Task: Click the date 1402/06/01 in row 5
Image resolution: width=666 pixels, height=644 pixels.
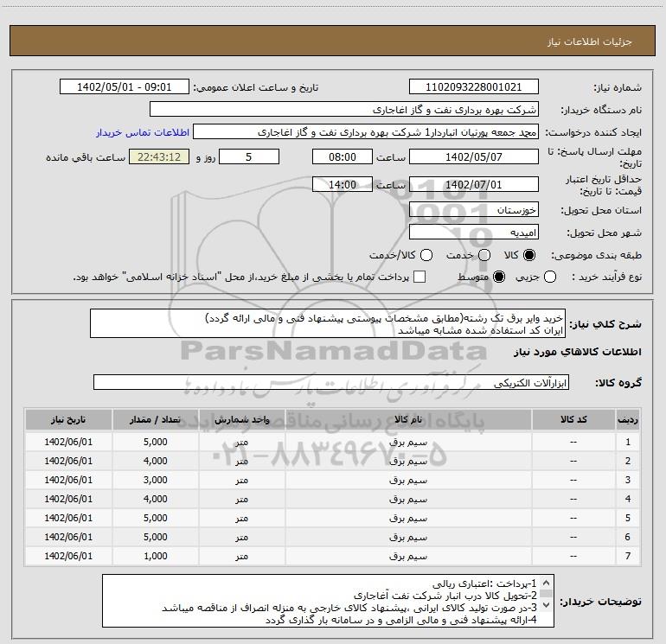Action: click(x=68, y=518)
